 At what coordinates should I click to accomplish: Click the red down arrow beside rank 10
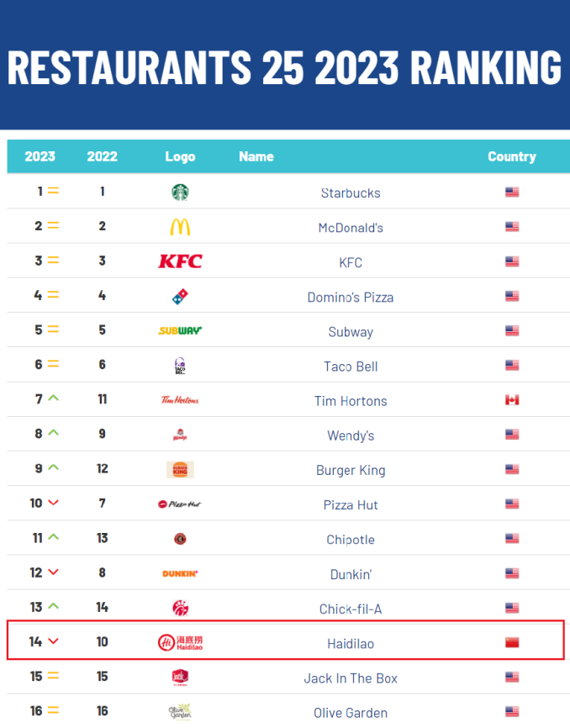[x=53, y=503]
